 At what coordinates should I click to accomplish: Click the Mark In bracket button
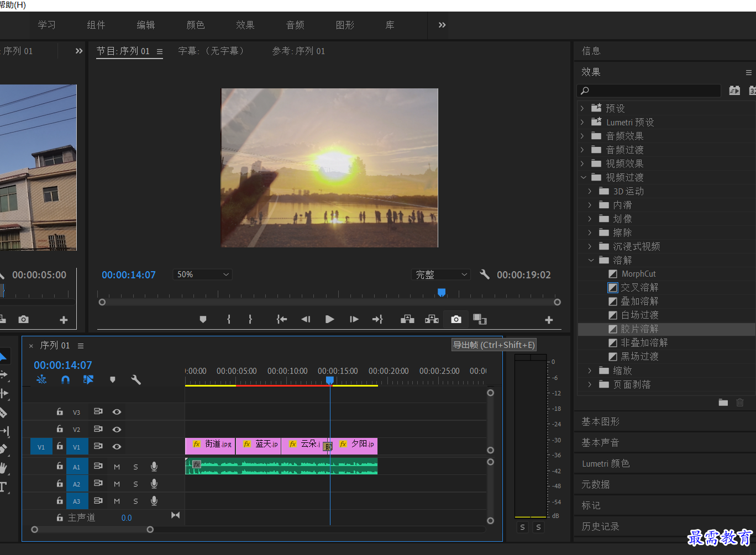[228, 319]
